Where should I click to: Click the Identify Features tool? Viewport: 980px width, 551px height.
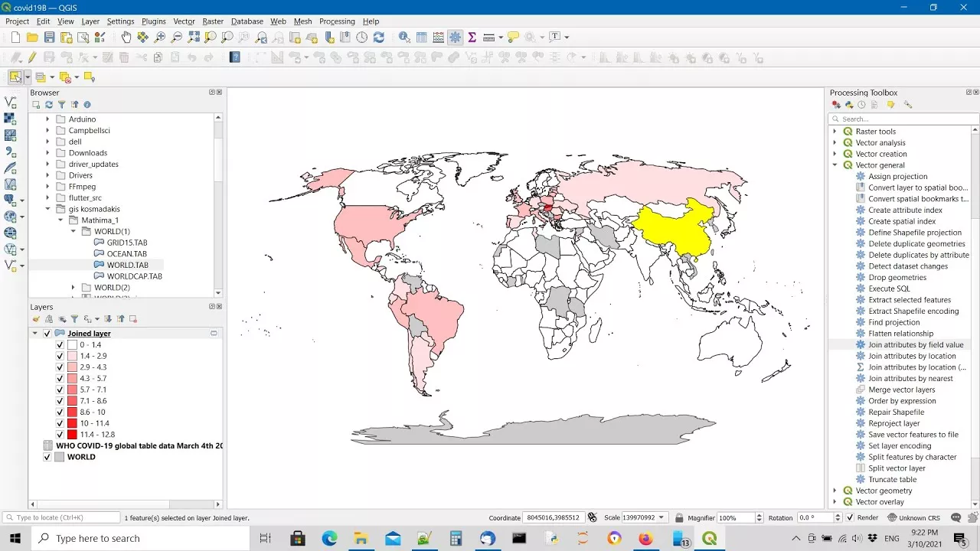(403, 37)
